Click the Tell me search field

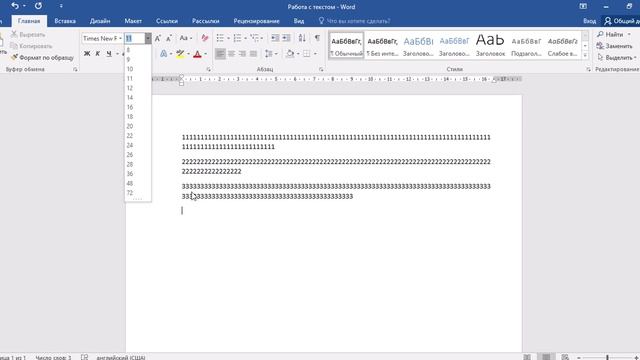(354, 21)
